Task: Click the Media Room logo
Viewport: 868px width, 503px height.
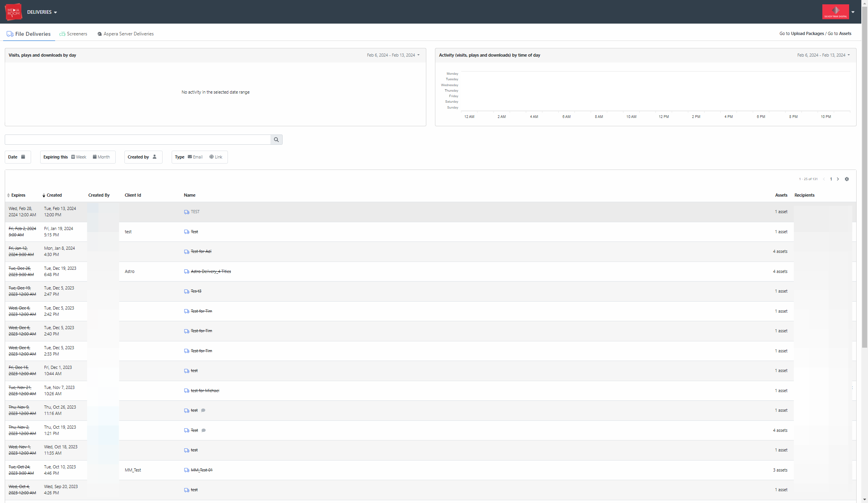Action: click(x=13, y=12)
